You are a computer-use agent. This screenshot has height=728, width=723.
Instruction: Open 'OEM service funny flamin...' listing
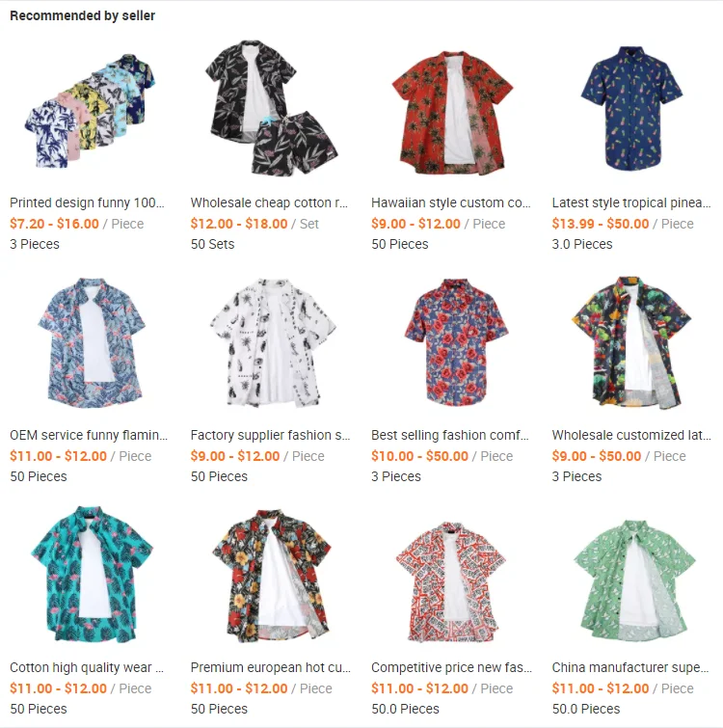click(x=89, y=435)
